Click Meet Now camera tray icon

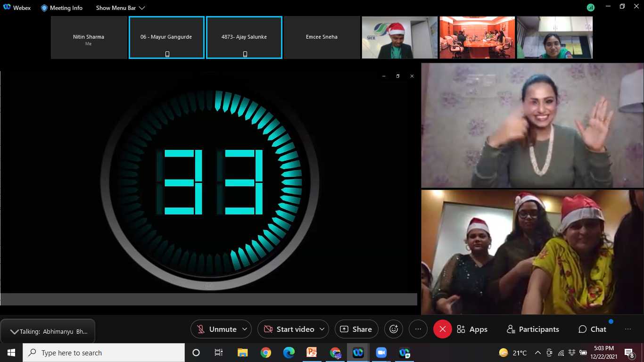pyautogui.click(x=549, y=353)
